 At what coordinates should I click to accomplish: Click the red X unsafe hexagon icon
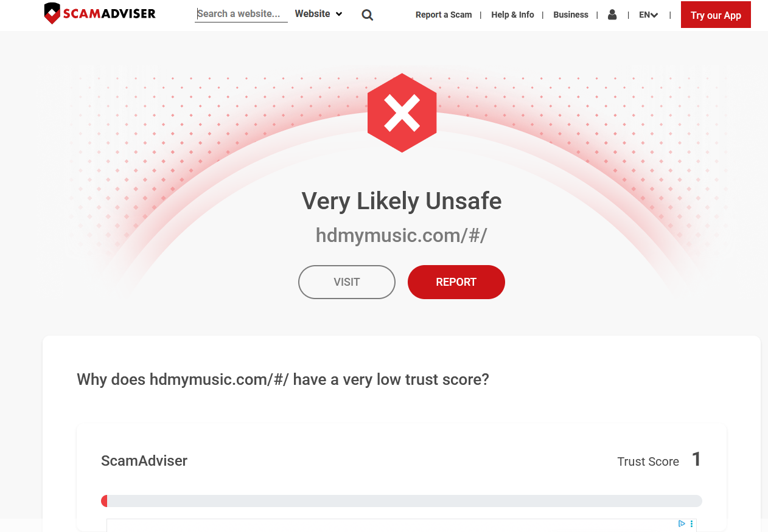coord(402,113)
